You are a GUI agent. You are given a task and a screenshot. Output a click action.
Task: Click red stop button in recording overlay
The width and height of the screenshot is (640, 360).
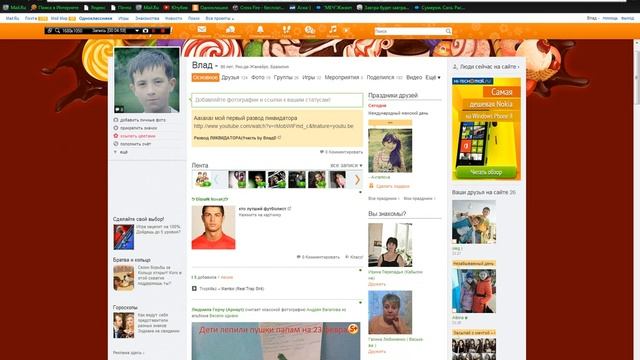click(163, 31)
